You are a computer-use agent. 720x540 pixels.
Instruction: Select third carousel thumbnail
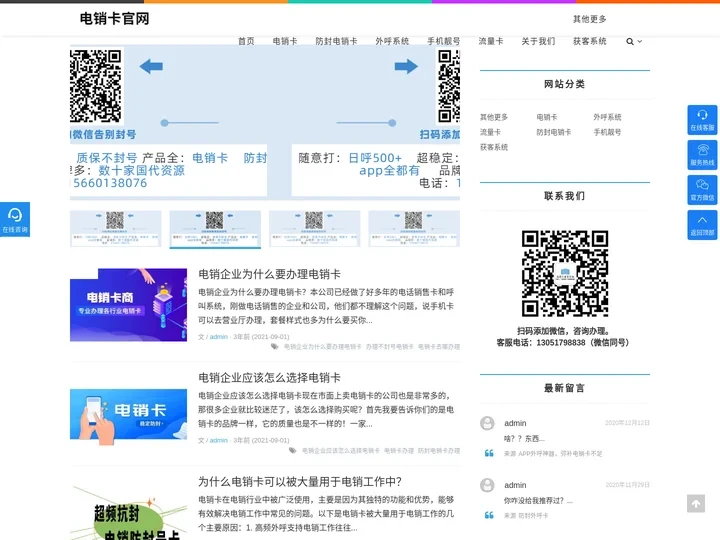point(315,229)
